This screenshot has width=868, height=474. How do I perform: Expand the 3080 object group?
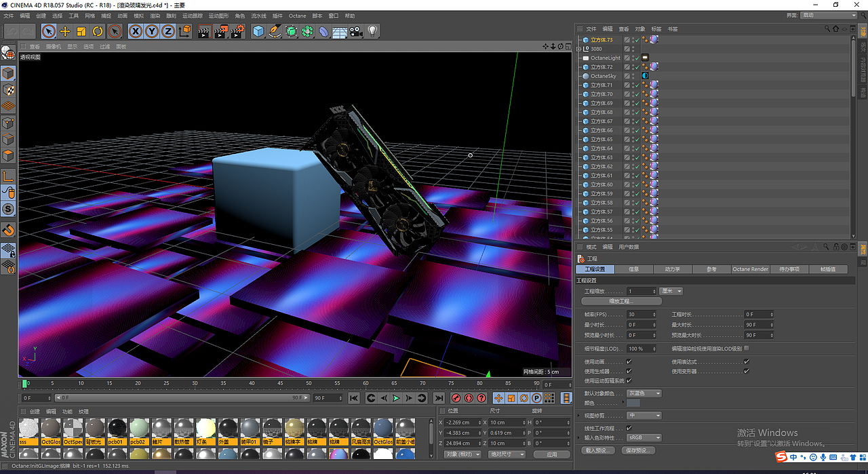pyautogui.click(x=578, y=49)
